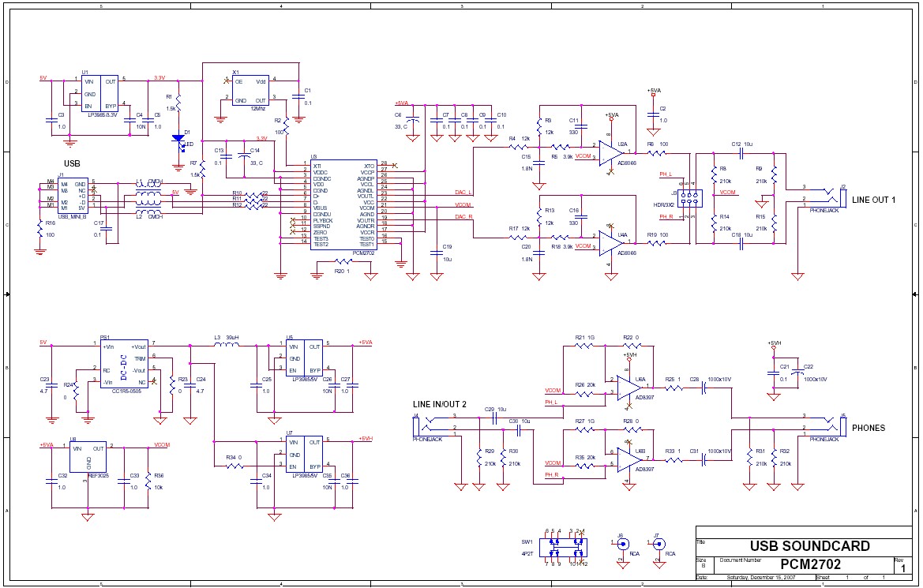Select the J1 USB_MINI_B connector block
Viewport: 923px width, 588px height.
tap(73, 196)
